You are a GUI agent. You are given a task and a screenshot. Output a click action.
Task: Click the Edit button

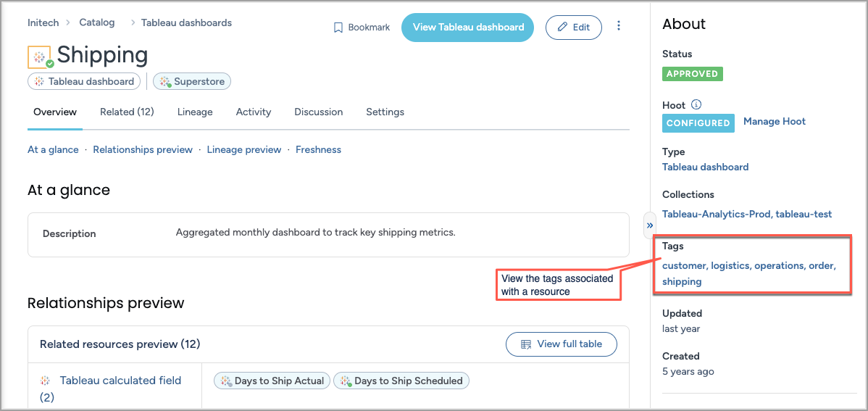click(573, 28)
